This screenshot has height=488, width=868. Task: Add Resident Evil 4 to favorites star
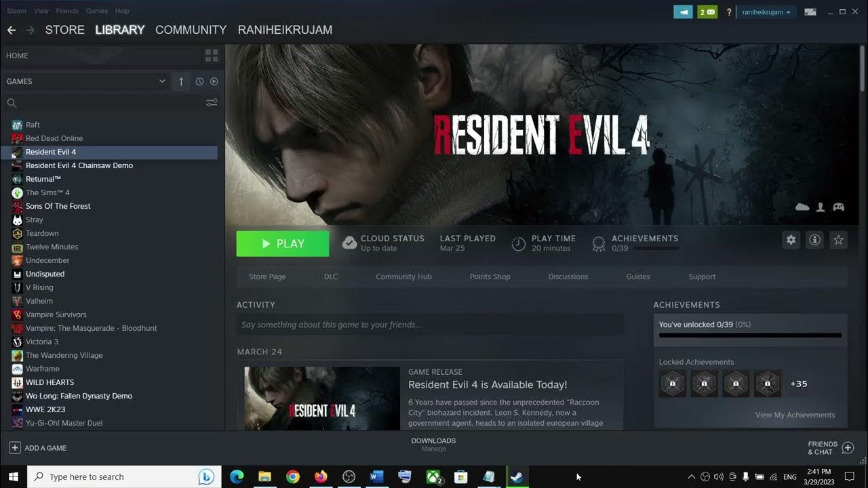839,240
